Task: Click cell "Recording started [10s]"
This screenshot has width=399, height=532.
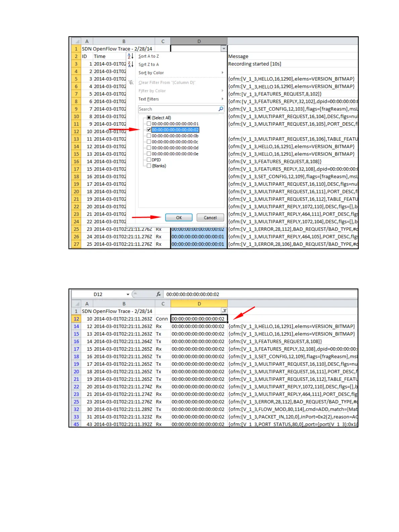Action: point(293,64)
